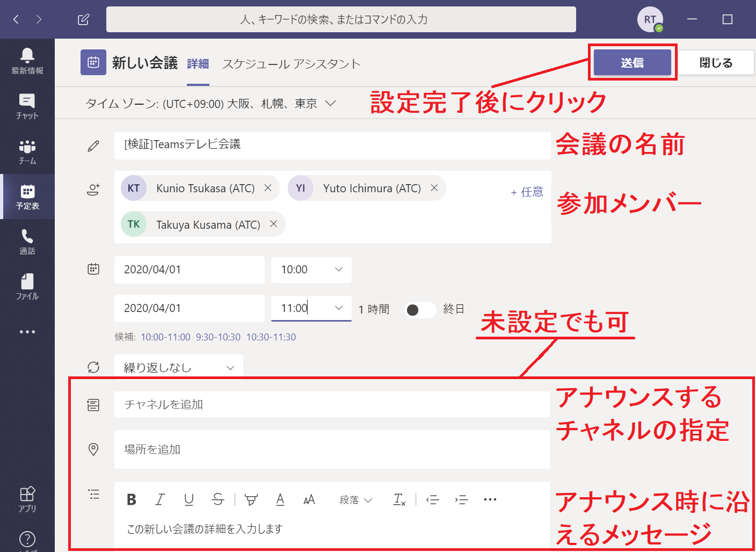Toggle the 終日 all-day switch
756x552 pixels.
pos(420,310)
